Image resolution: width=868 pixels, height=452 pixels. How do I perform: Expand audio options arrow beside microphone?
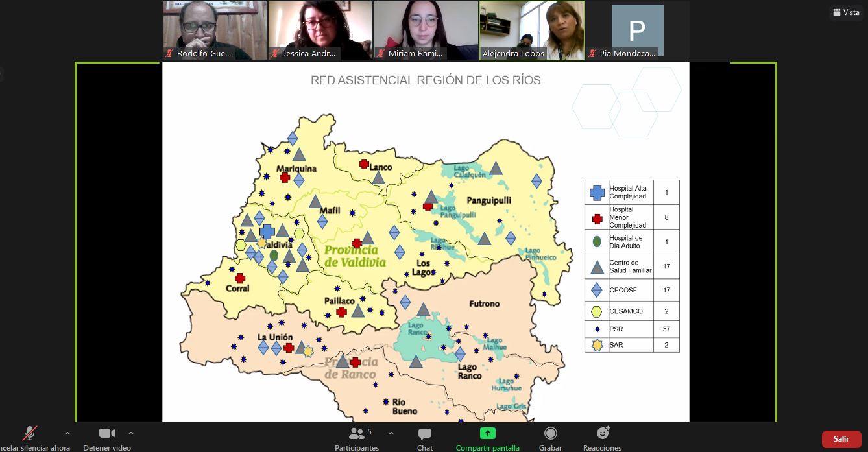tap(67, 433)
